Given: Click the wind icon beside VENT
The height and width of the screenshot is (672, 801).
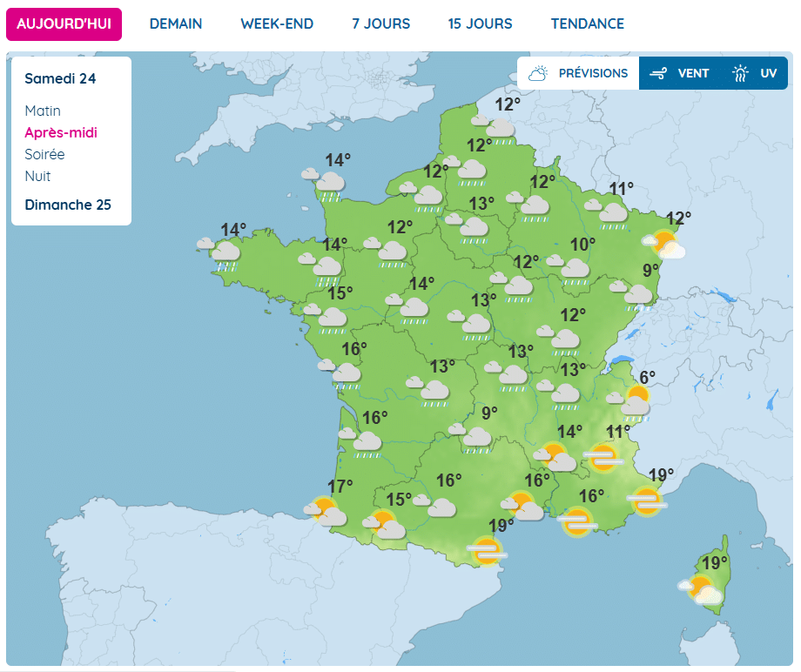Looking at the screenshot, I should (x=658, y=73).
